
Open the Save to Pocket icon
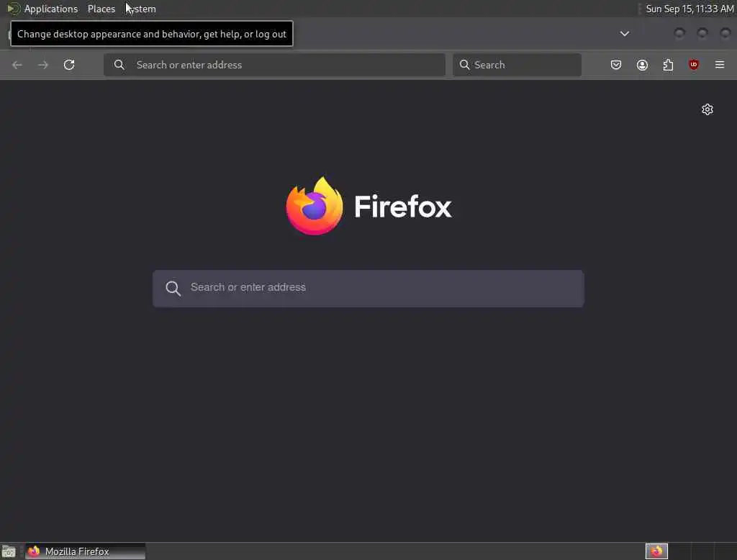click(616, 65)
